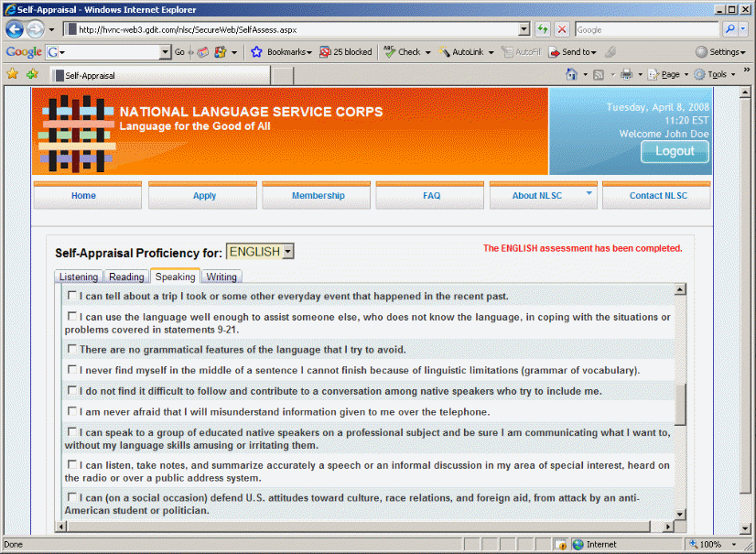The height and width of the screenshot is (554, 756).
Task: Expand the search provider dropdown arrow
Action: pyautogui.click(x=743, y=29)
